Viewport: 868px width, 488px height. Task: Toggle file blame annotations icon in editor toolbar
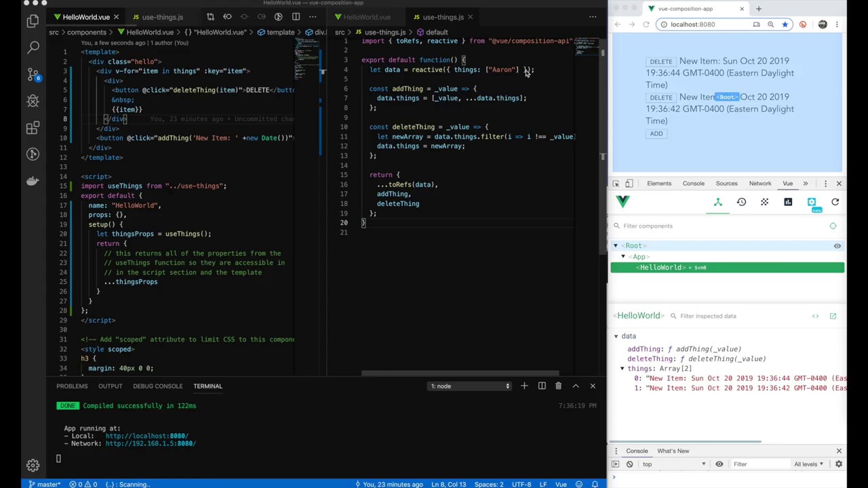click(x=278, y=16)
